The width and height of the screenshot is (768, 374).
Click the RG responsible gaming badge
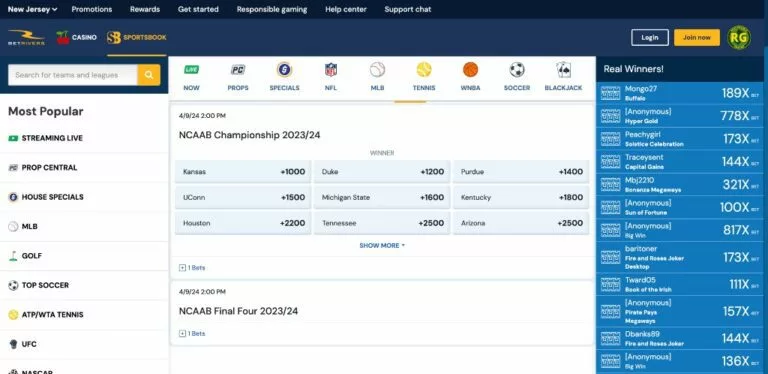tap(739, 37)
